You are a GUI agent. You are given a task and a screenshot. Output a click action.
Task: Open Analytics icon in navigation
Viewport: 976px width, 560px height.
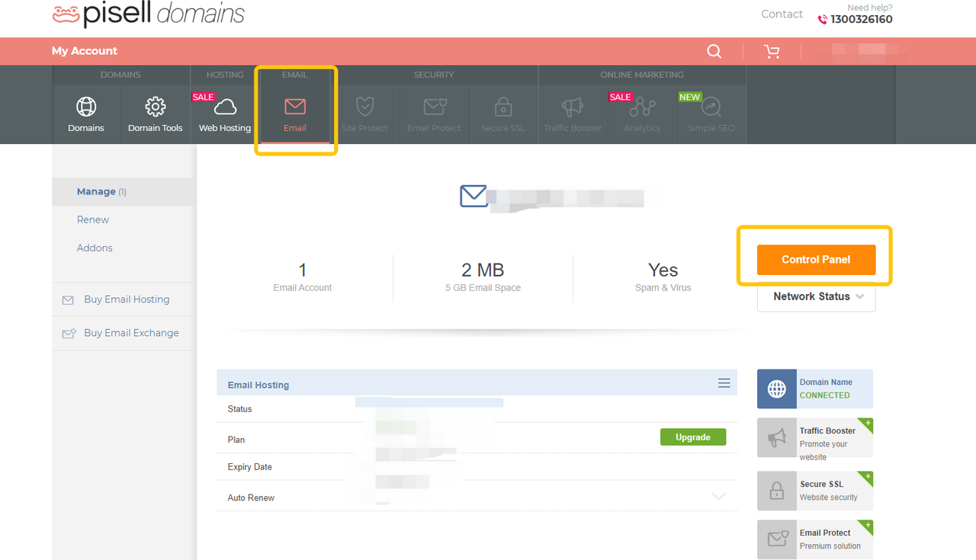pyautogui.click(x=642, y=107)
